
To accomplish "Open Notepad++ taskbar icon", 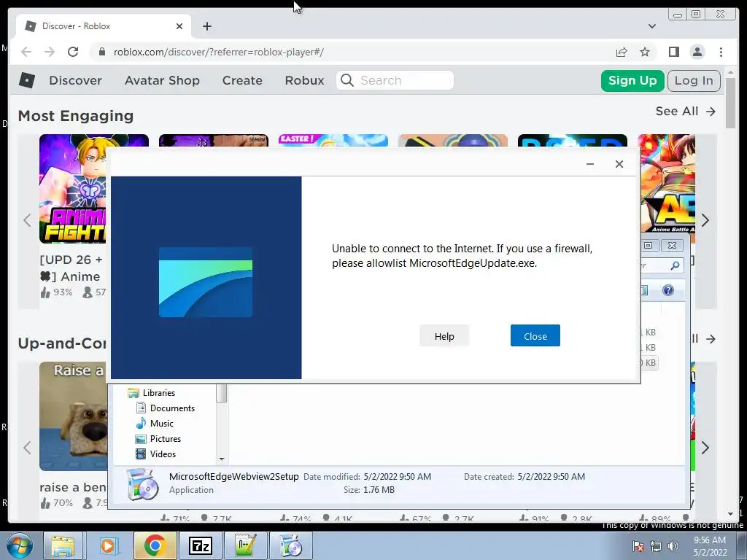I will coord(245,545).
